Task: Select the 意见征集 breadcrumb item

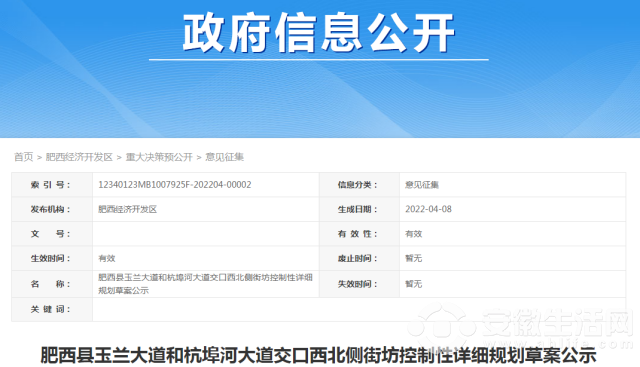Action: [224, 157]
